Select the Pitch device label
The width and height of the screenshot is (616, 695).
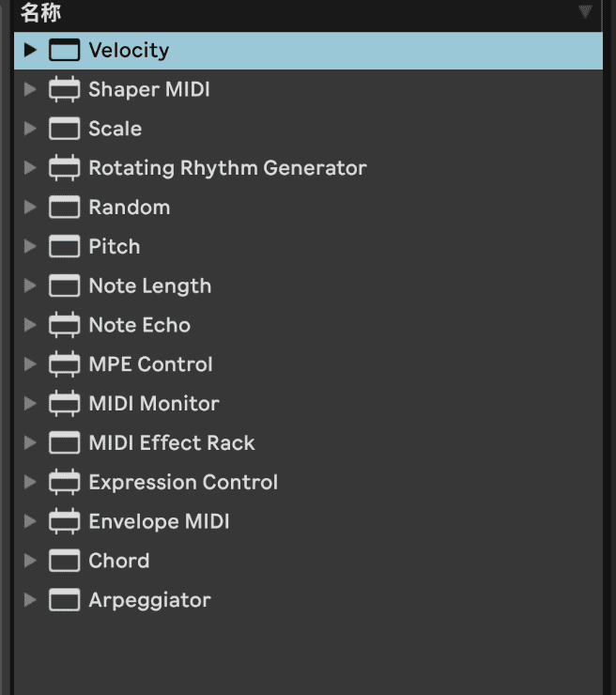click(x=115, y=246)
